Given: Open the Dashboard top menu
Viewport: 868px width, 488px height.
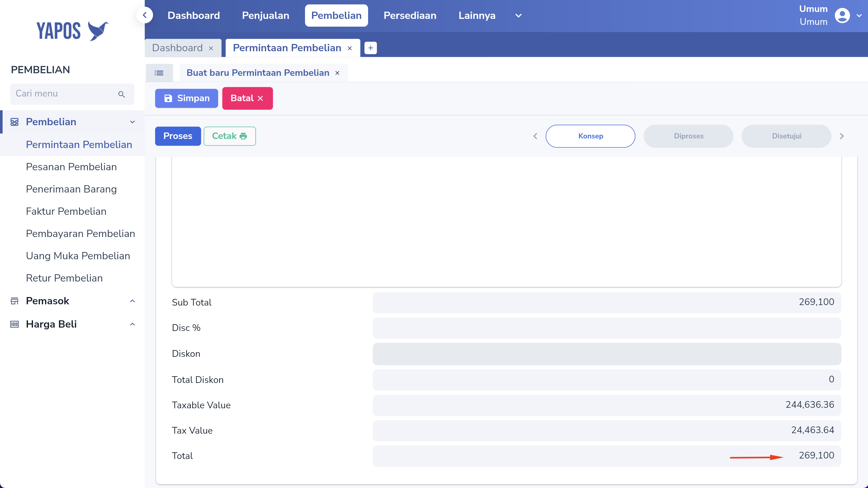Looking at the screenshot, I should point(194,16).
